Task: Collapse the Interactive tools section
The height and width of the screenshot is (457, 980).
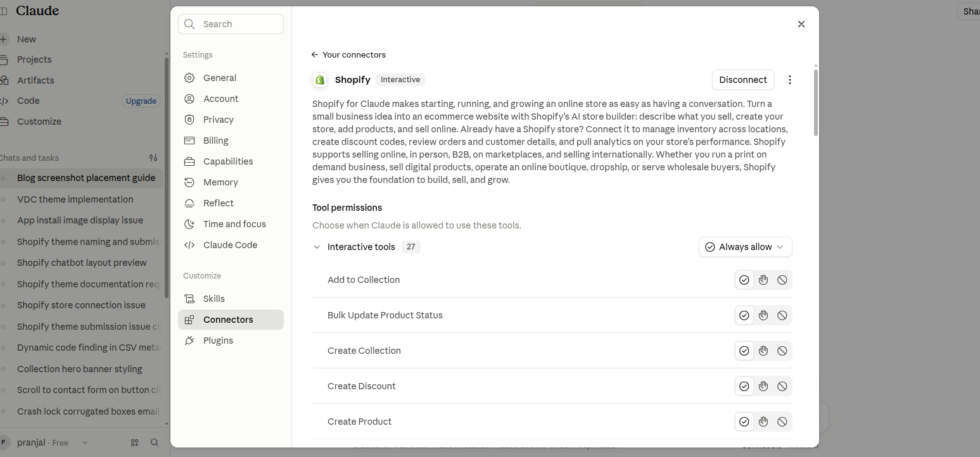Action: pyautogui.click(x=317, y=247)
